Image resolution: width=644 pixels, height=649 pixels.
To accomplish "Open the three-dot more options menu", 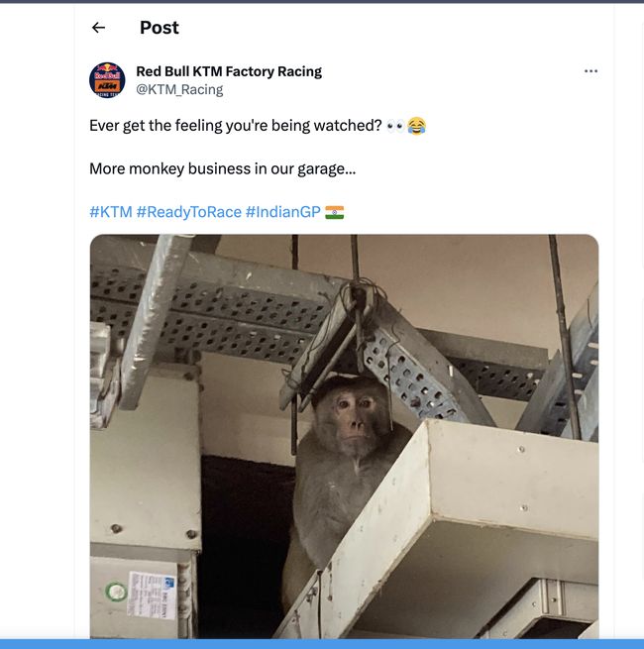I will (590, 71).
